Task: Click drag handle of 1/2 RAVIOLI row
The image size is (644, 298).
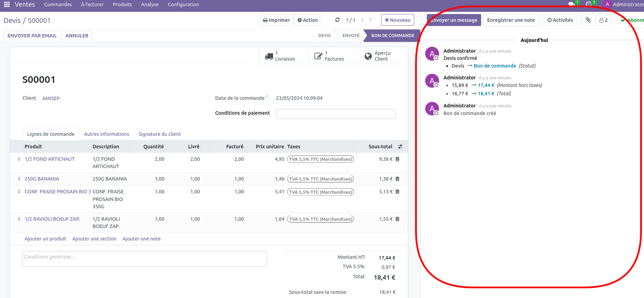Action: [x=19, y=219]
